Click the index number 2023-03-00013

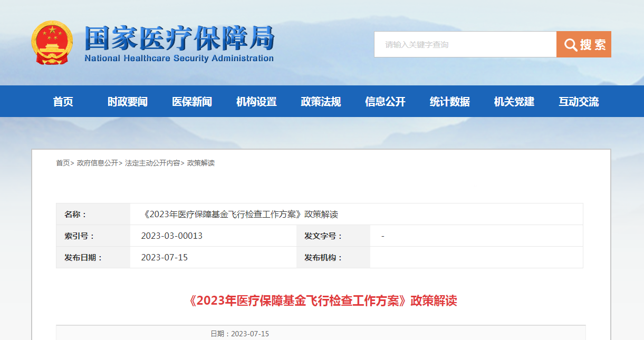[172, 236]
